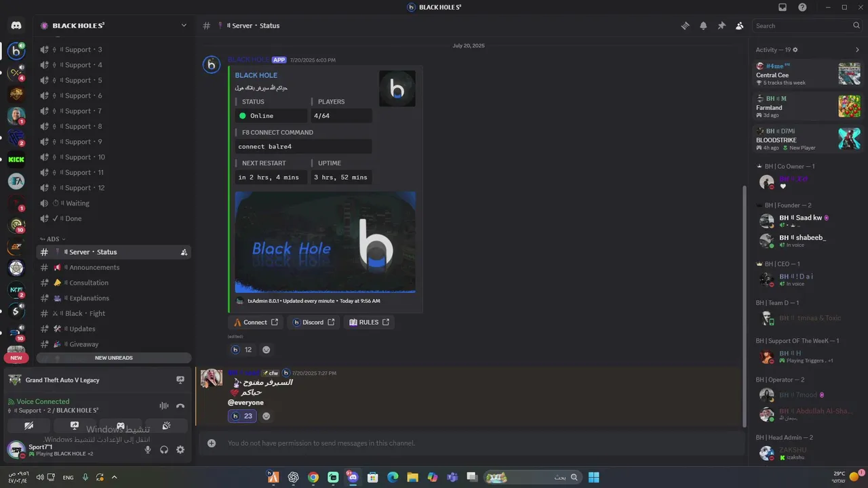The image size is (868, 488).
Task: Open the KICK server icon
Action: pyautogui.click(x=16, y=160)
